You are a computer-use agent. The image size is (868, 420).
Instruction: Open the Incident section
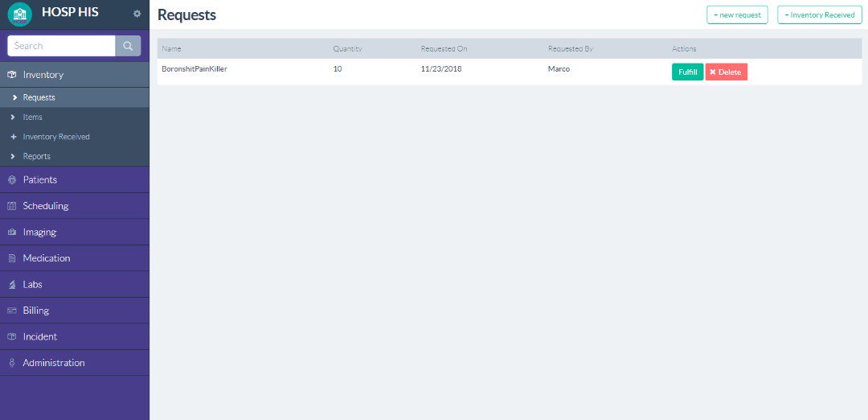point(75,336)
